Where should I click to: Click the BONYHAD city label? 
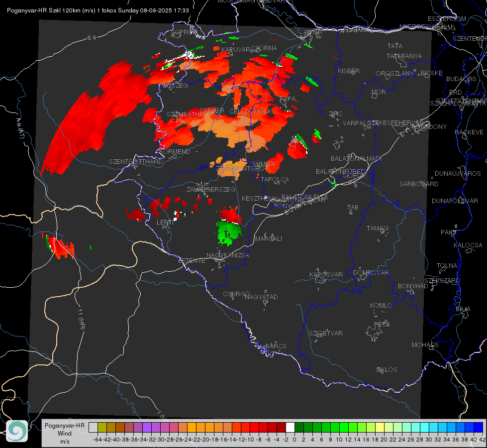pyautogui.click(x=413, y=286)
